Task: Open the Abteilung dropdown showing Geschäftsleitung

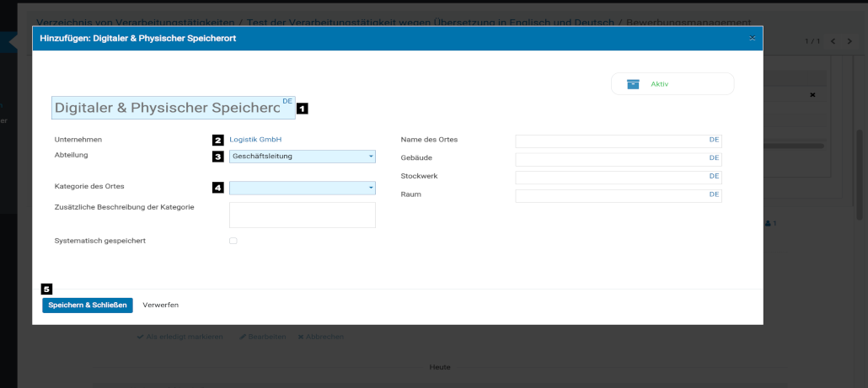Action: 302,156
